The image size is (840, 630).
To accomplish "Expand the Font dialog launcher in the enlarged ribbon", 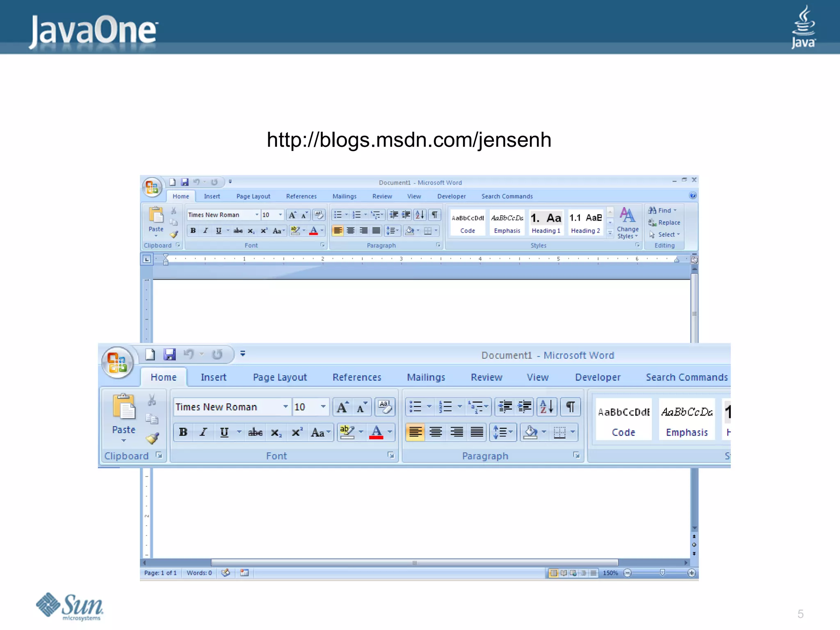I will [x=391, y=455].
